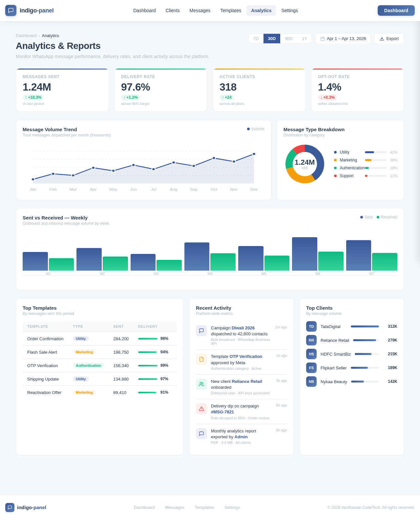
Task: Click the donut chart 1.24M total center
Action: click(x=305, y=164)
